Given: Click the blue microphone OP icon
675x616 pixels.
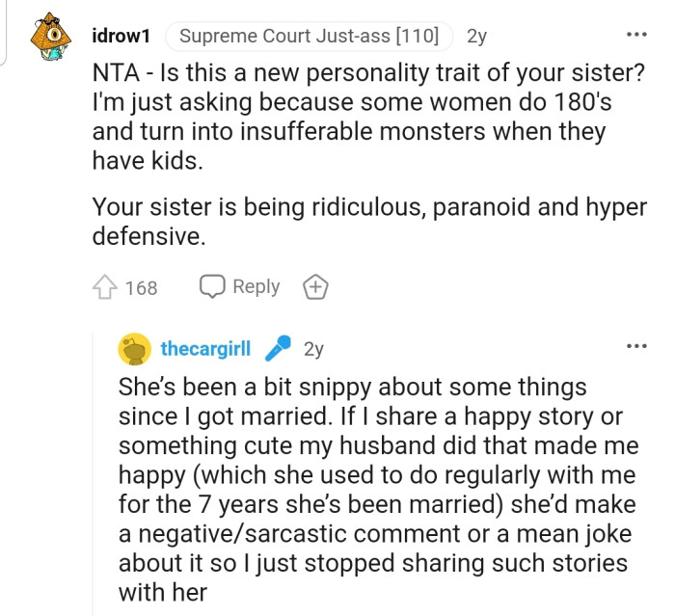Looking at the screenshot, I should pyautogui.click(x=277, y=349).
